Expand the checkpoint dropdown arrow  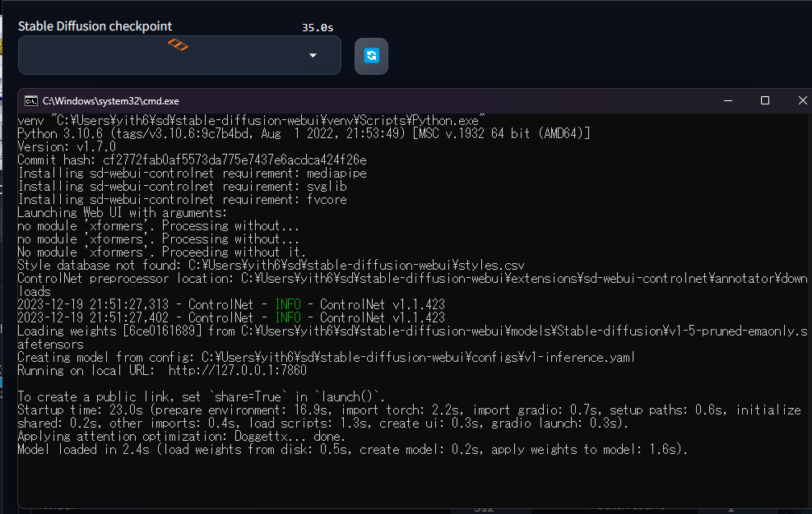tap(313, 56)
